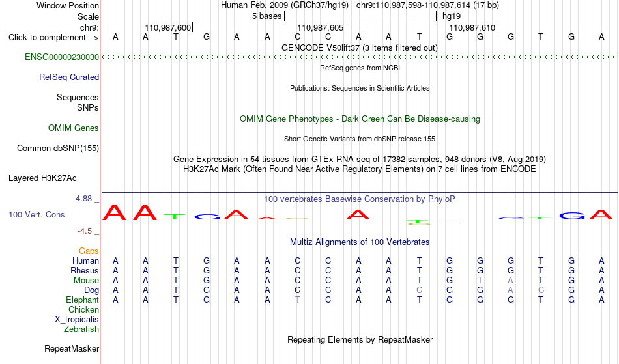Click 'Short Genetic Variants from dbSNP' title
This screenshot has height=364, width=619.
(x=360, y=139)
